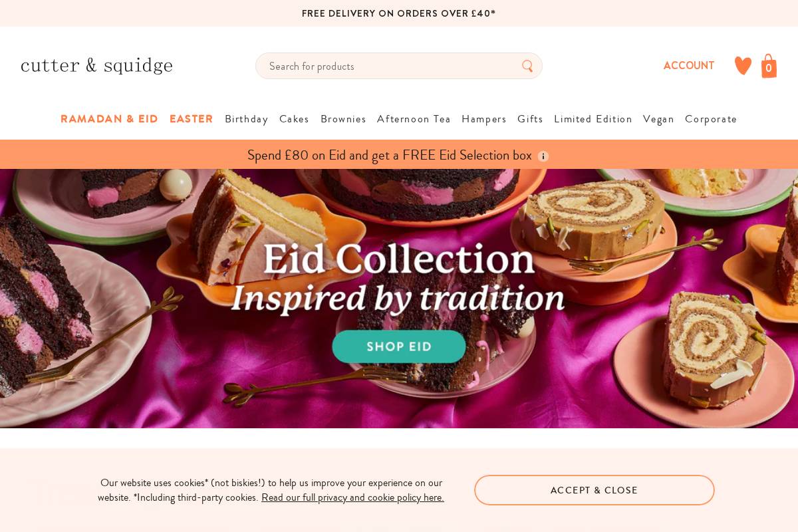The width and height of the screenshot is (798, 532).
Task: Open the Easter menu item
Action: click(x=192, y=119)
